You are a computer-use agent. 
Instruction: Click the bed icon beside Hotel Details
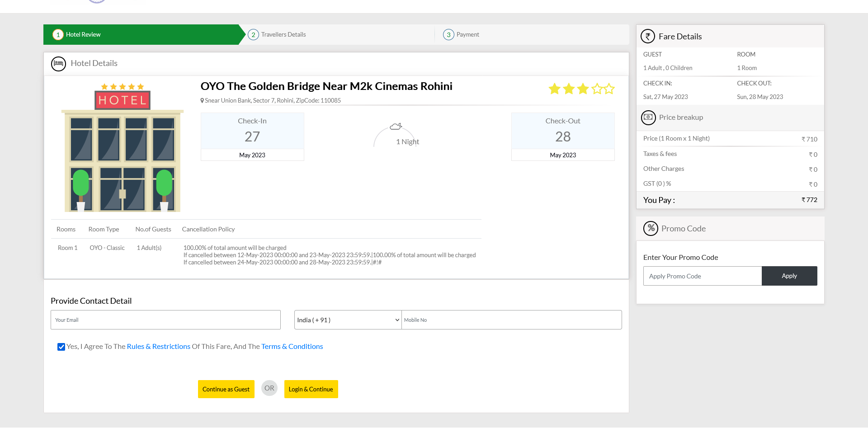pos(58,64)
